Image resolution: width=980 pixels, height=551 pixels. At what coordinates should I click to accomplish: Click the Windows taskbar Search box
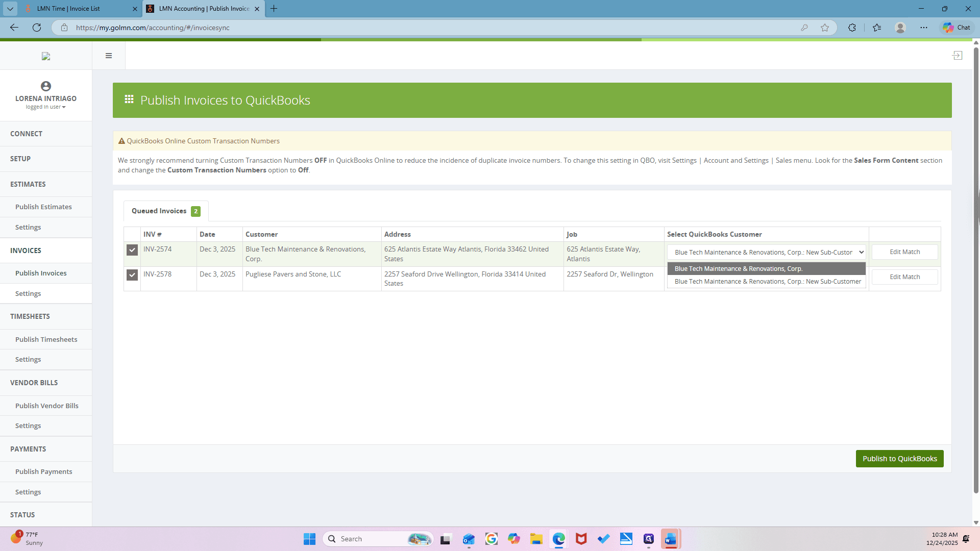pos(378,539)
